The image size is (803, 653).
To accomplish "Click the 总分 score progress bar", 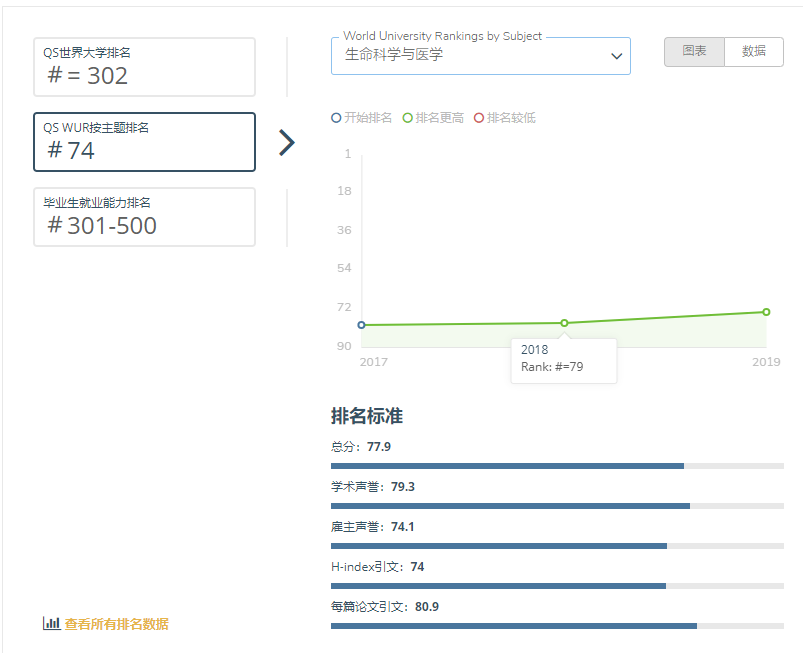I will pos(557,466).
